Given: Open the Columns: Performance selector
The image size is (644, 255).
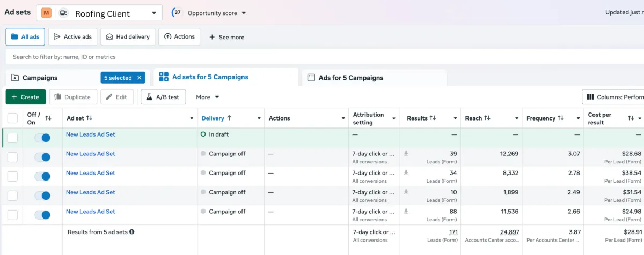Looking at the screenshot, I should click(x=614, y=97).
